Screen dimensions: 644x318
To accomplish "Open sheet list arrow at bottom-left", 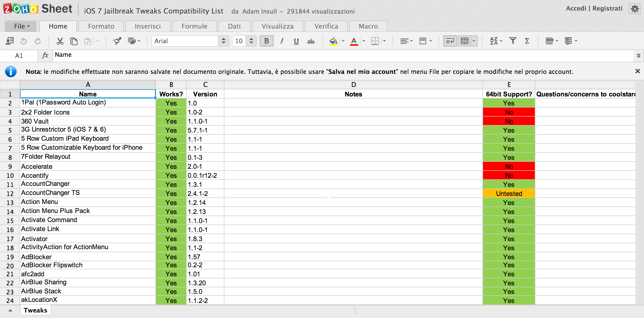I will 10,311.
